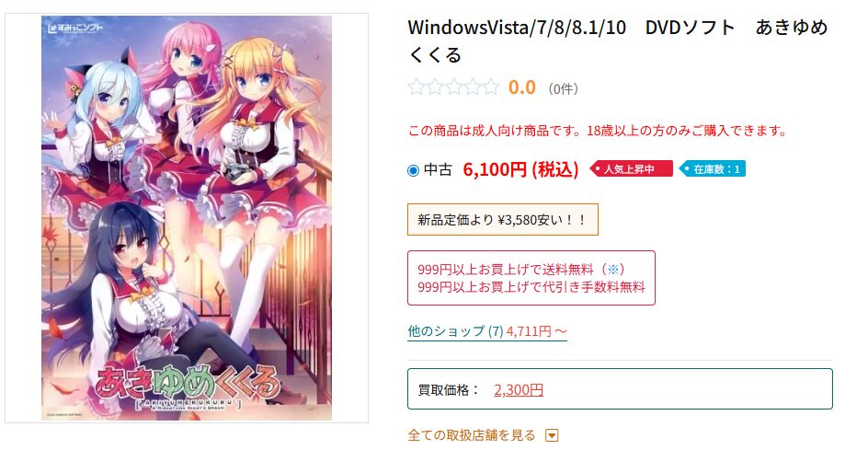Viewport: 868px width, 450px height.
Task: Click the blue ※ note symbol
Action: point(612,270)
